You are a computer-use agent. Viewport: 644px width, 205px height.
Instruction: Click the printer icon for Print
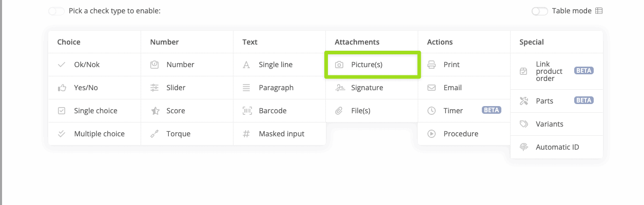432,65
